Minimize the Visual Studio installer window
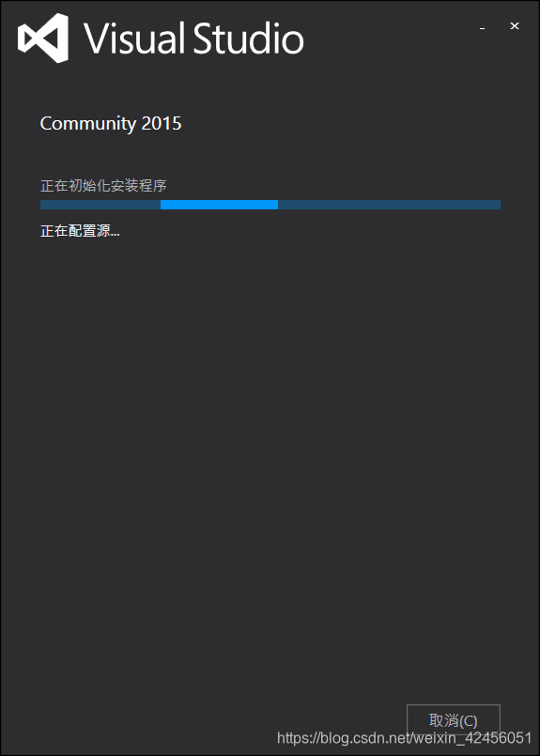This screenshot has height=756, width=540. (x=482, y=27)
